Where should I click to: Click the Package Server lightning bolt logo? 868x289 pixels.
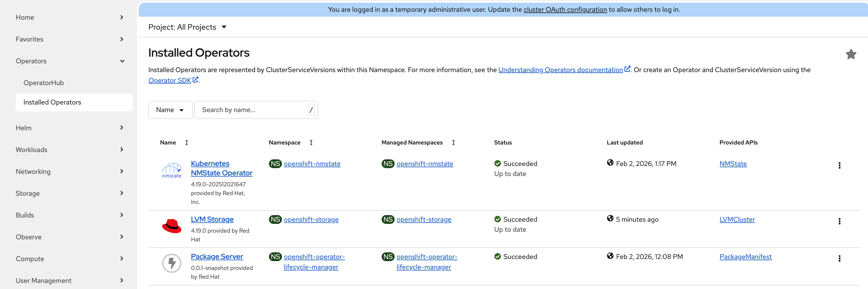pos(171,263)
